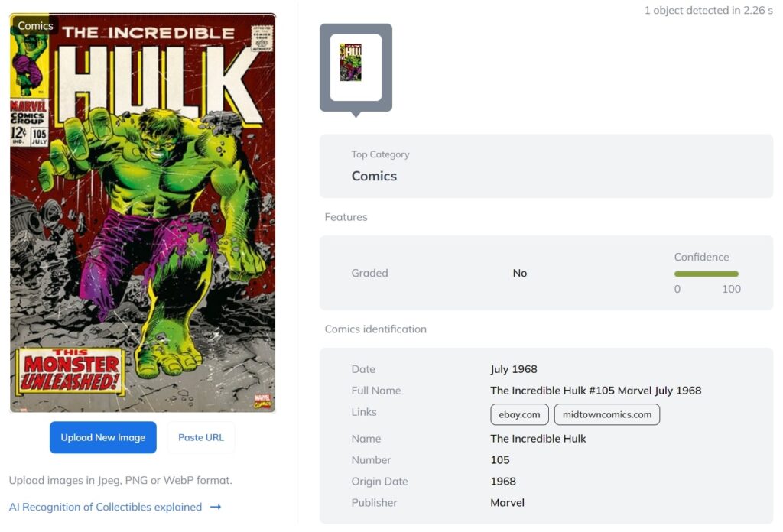783x532 pixels.
Task: Click the object detected time status text
Action: pos(709,10)
